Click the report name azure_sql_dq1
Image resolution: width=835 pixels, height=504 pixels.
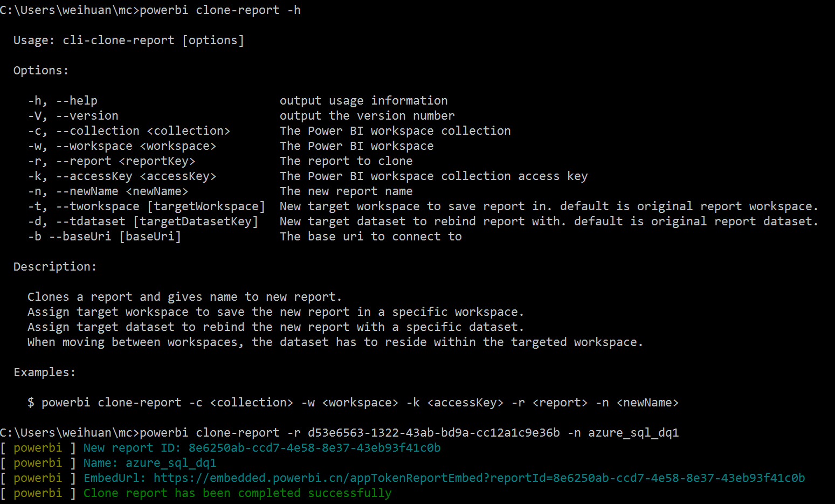(x=170, y=462)
